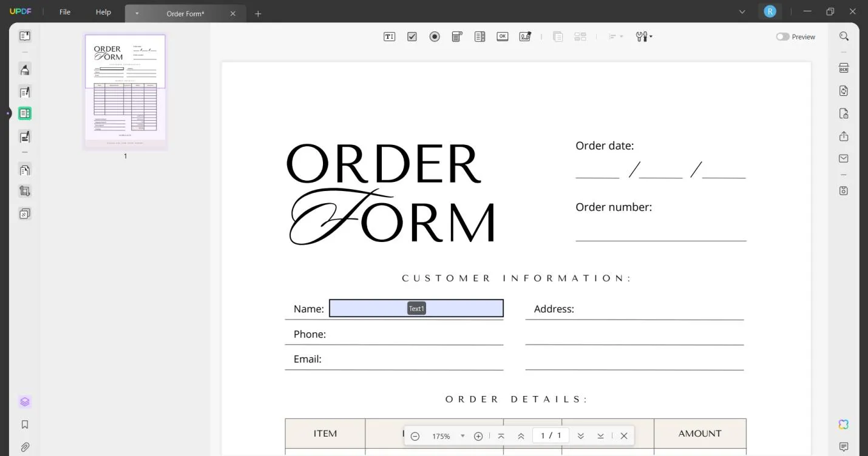Select the Dropdown form field tool
Image resolution: width=868 pixels, height=456 pixels.
pyautogui.click(x=457, y=36)
